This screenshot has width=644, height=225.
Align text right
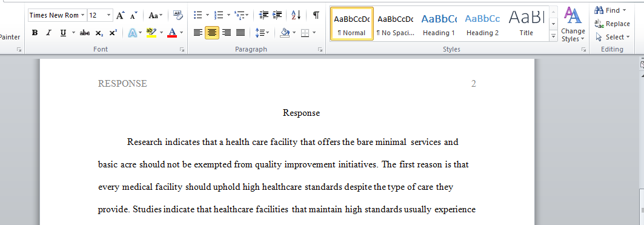click(x=227, y=33)
